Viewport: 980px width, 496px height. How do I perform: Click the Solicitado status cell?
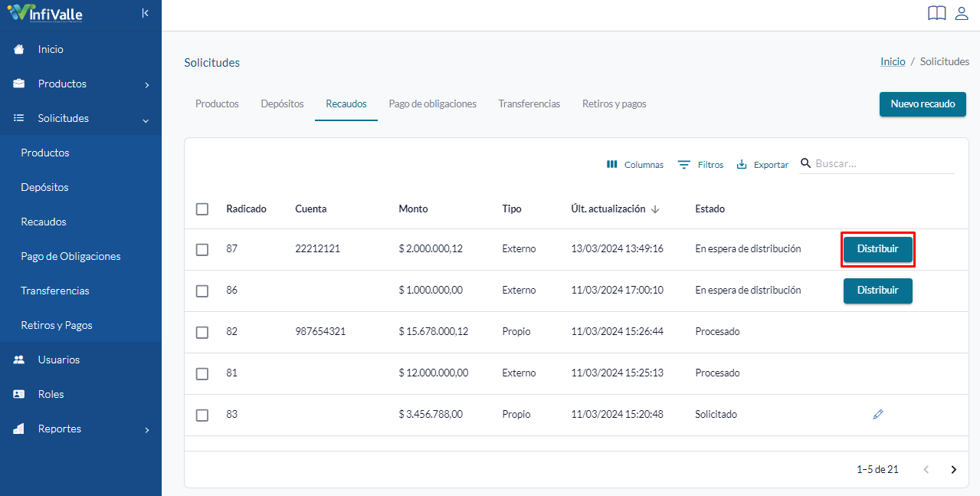pos(716,415)
